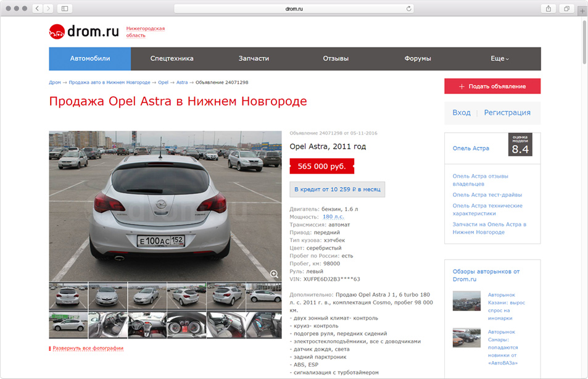Image resolution: width=588 pixels, height=379 pixels.
Task: Click the Вход link
Action: click(462, 112)
